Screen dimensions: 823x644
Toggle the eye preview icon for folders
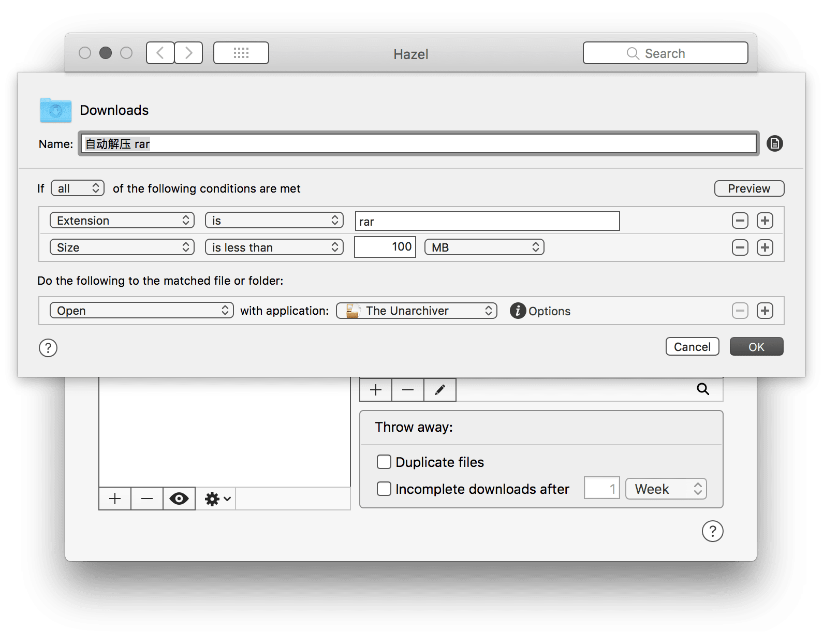coord(179,499)
